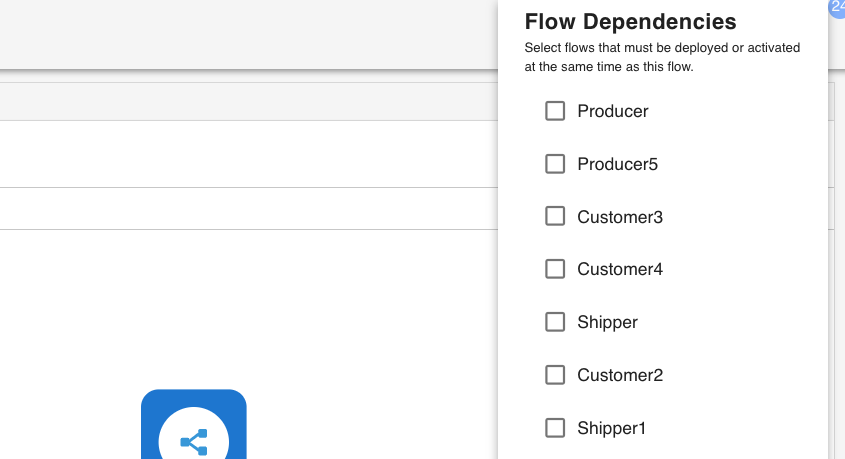Click the Flow Dependencies heading
Screen dimensions: 845x459
point(630,22)
